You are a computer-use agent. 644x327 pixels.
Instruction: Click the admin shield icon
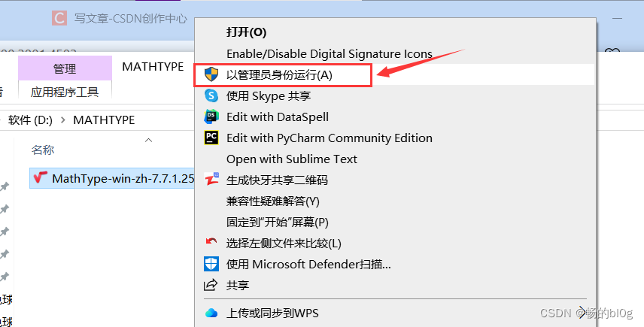point(211,74)
